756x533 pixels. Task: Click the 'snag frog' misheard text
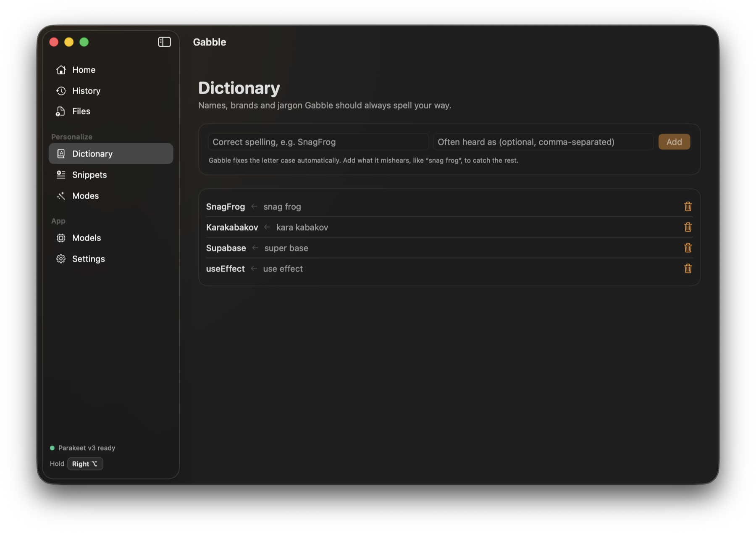click(x=282, y=207)
